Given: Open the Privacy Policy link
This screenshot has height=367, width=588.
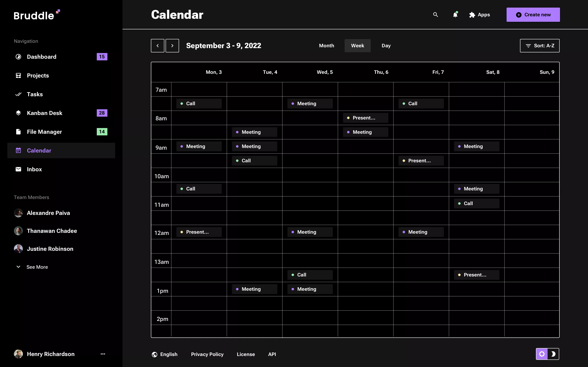Looking at the screenshot, I should tap(207, 354).
